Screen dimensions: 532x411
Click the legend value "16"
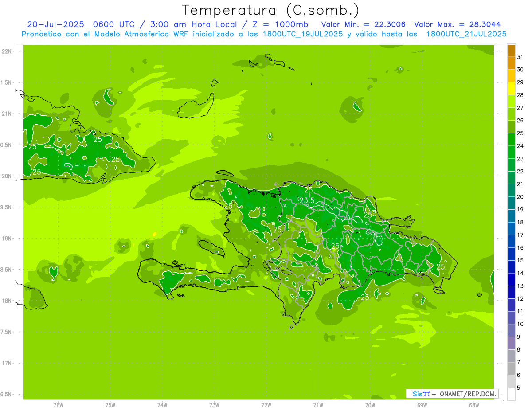[x=520, y=248]
